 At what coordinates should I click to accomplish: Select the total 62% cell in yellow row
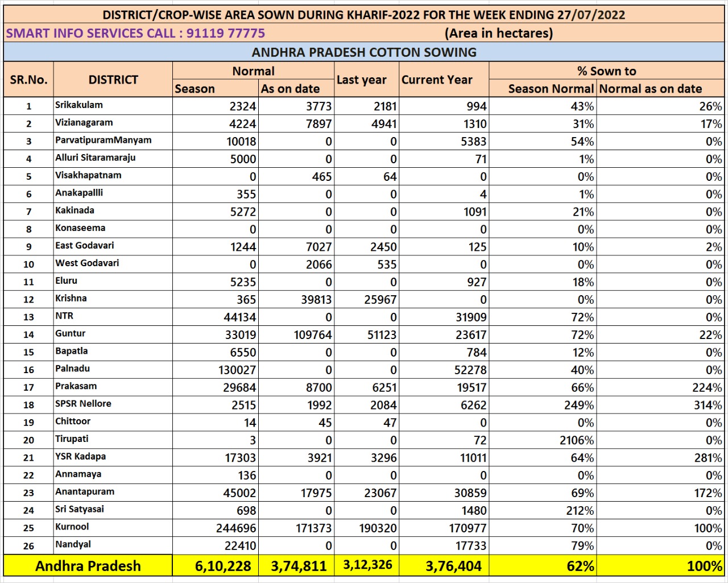tap(580, 566)
